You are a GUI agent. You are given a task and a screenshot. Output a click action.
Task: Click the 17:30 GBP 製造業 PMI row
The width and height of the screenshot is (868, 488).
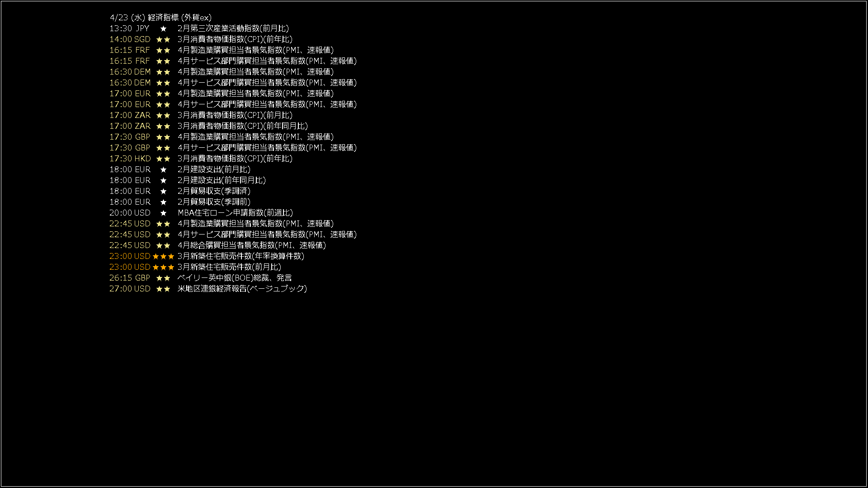click(x=222, y=137)
